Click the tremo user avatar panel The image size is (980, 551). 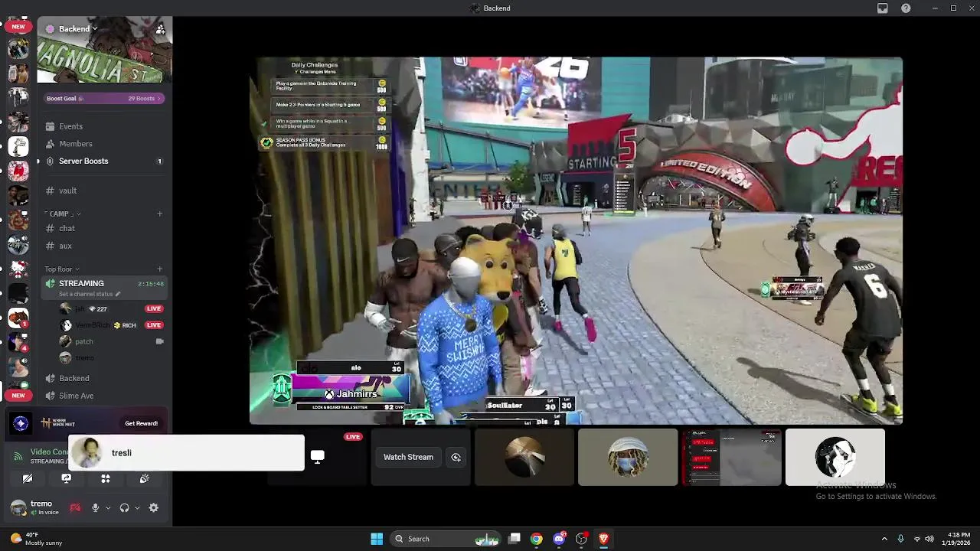pos(36,507)
